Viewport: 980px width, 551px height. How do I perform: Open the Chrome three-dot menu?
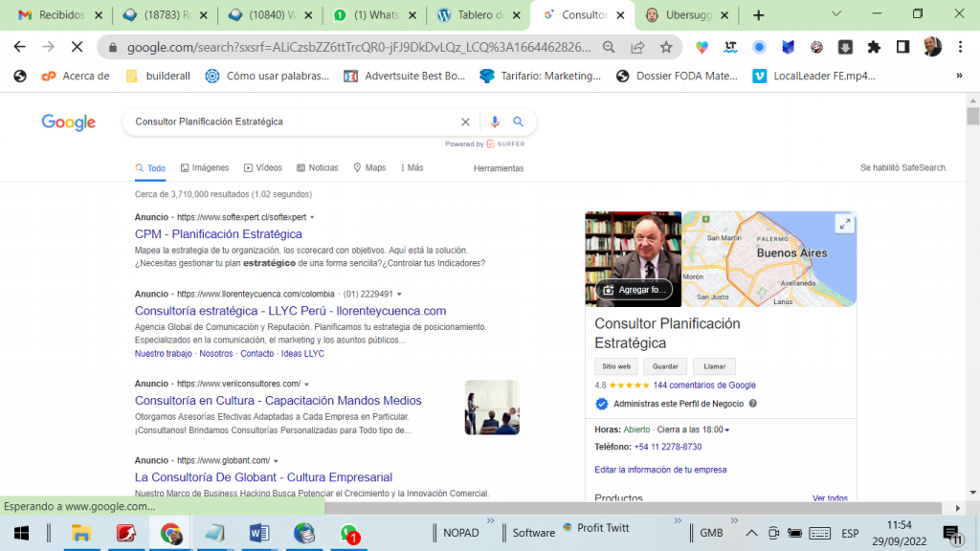point(961,47)
